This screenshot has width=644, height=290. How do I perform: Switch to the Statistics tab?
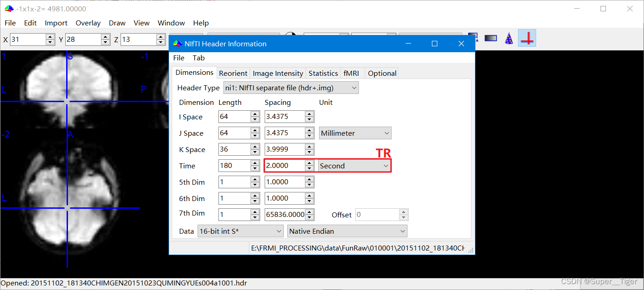click(323, 73)
